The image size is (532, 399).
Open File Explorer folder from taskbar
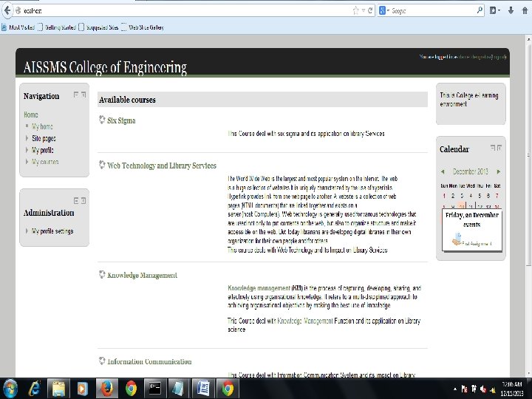point(58,389)
